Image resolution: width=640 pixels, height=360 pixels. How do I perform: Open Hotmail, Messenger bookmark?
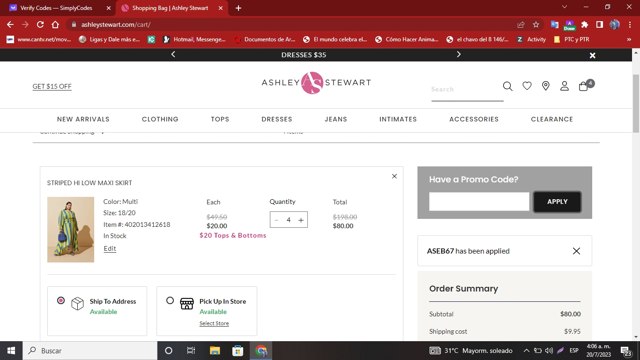tap(194, 39)
